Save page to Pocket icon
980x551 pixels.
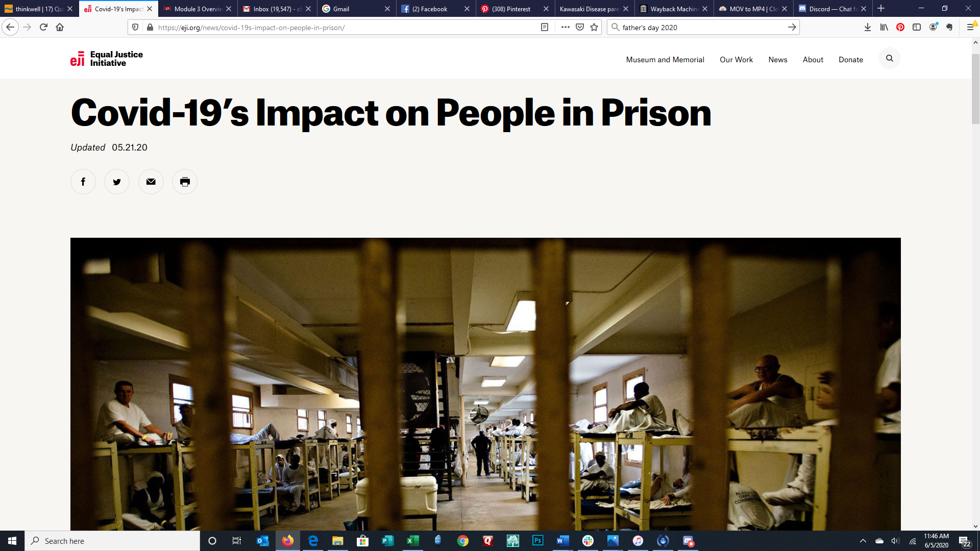pyautogui.click(x=580, y=28)
